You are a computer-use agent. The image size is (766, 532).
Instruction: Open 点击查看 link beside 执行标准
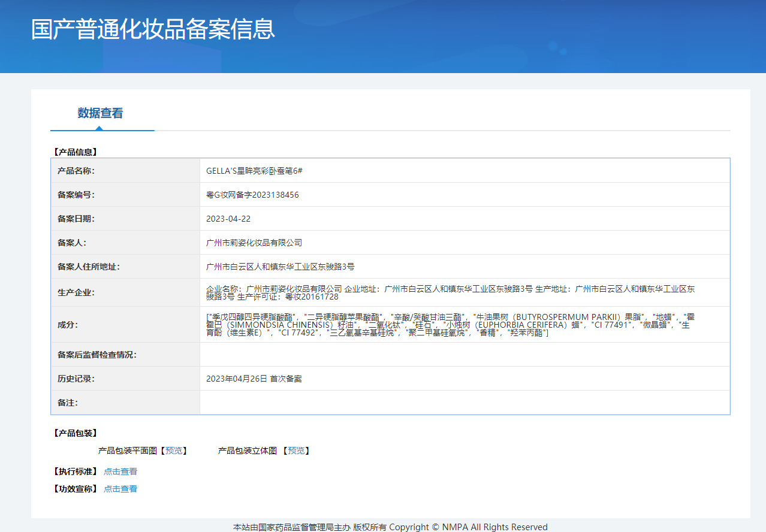click(120, 471)
